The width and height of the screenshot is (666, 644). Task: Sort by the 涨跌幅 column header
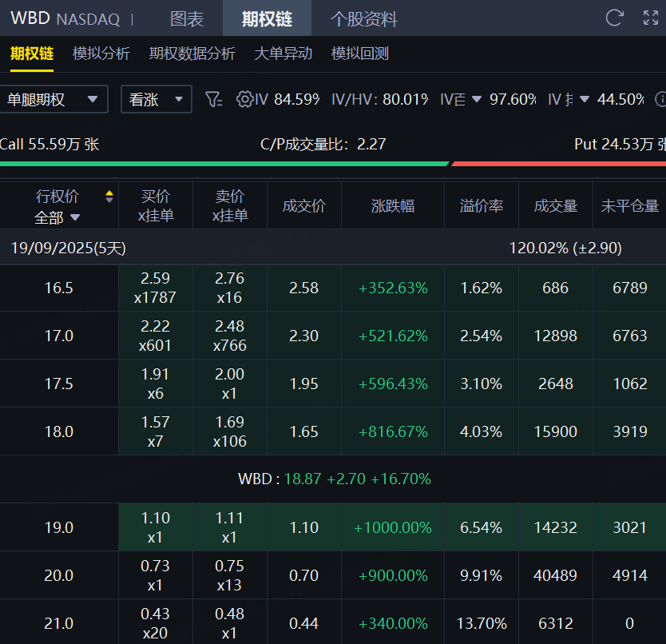392,205
